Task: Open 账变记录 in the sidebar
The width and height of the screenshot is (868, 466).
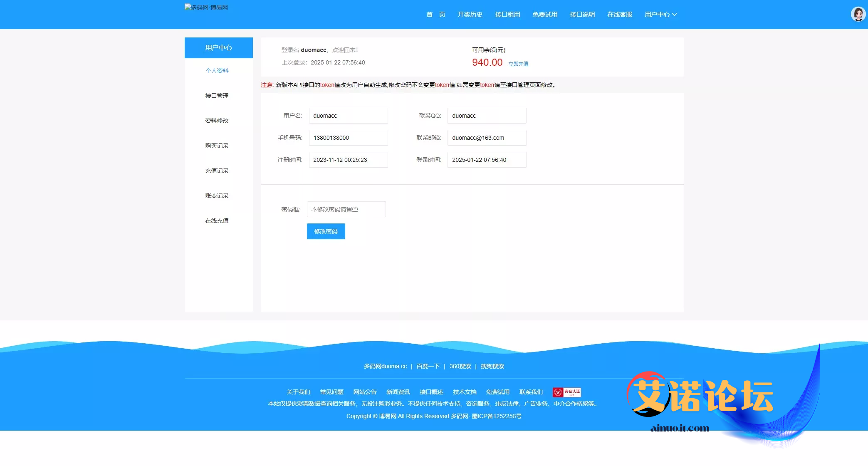Action: [217, 196]
